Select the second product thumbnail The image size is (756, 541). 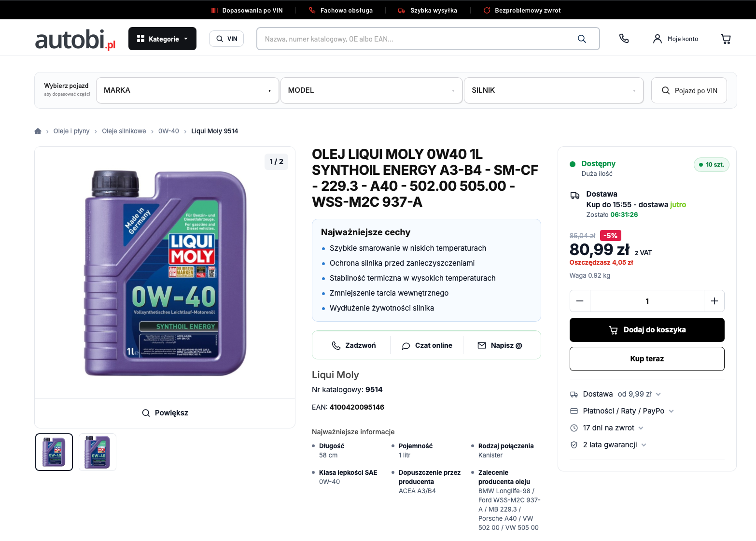coord(98,452)
